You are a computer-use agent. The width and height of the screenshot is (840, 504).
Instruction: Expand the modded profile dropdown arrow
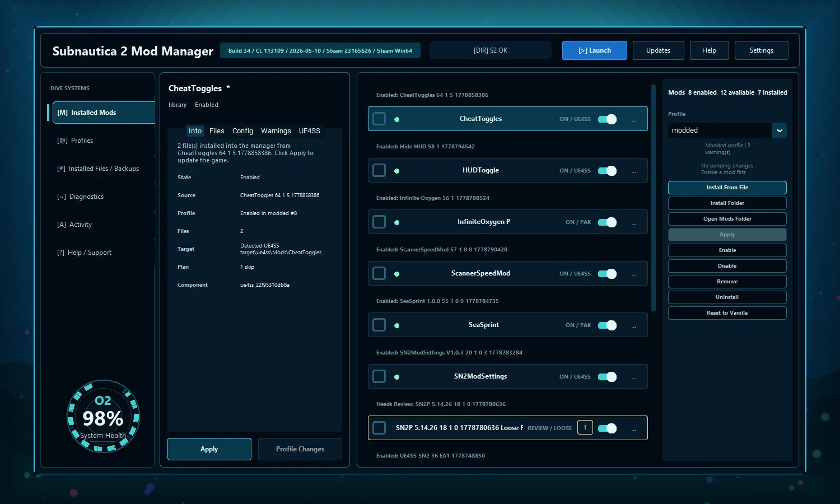point(779,130)
